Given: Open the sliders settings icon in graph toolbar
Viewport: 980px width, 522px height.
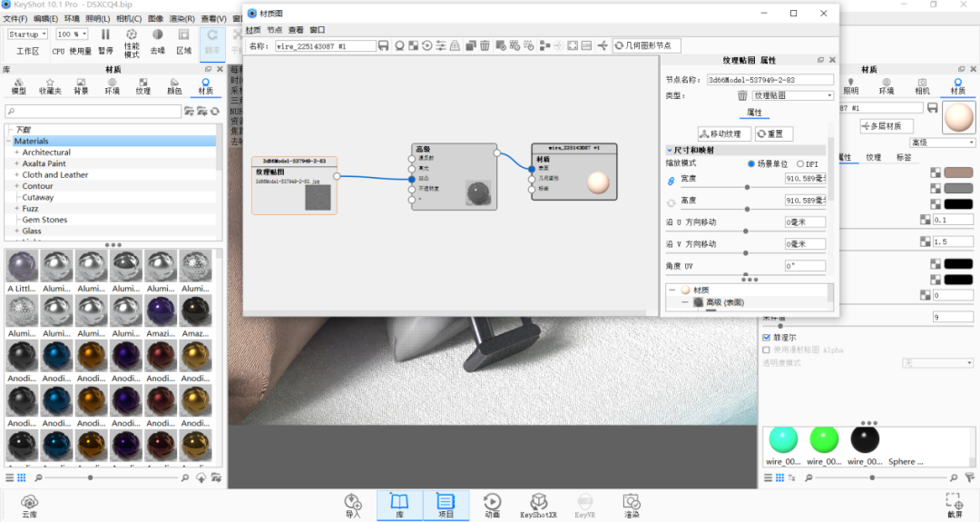Looking at the screenshot, I should click(441, 45).
